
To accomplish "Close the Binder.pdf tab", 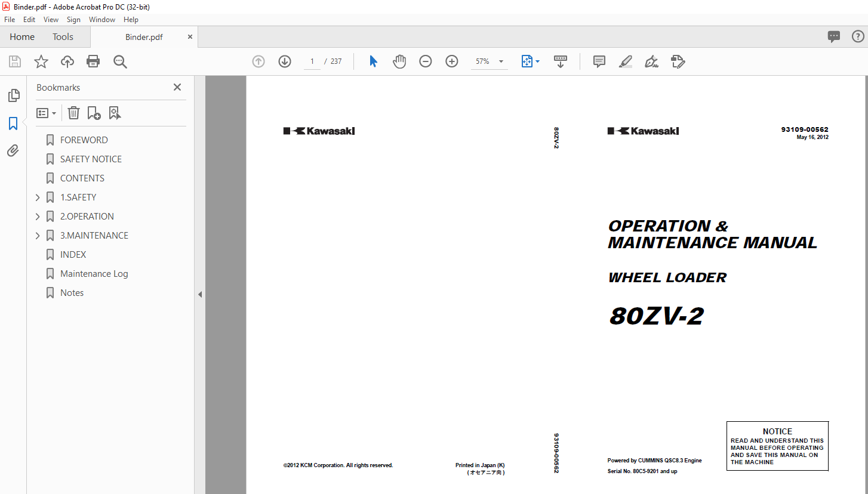I will click(x=190, y=37).
